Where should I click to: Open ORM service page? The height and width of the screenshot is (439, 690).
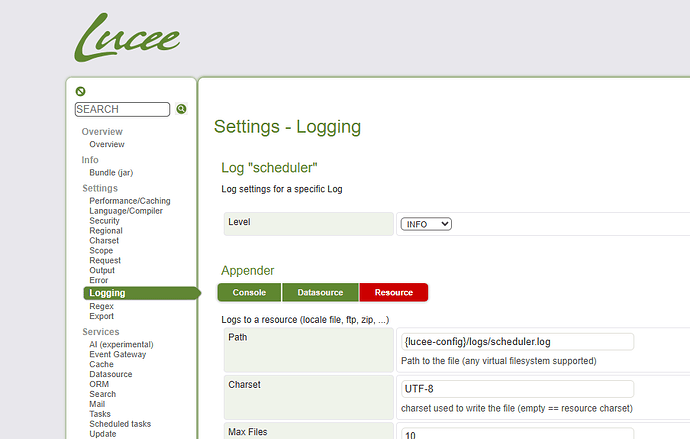pyautogui.click(x=99, y=384)
